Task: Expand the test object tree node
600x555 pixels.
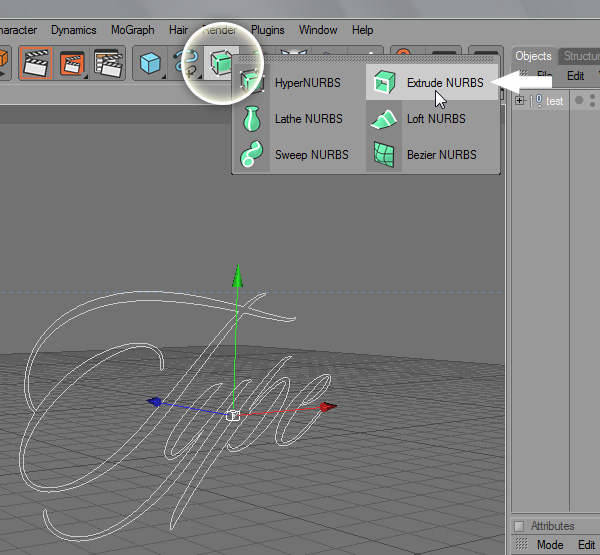Action: tap(519, 101)
